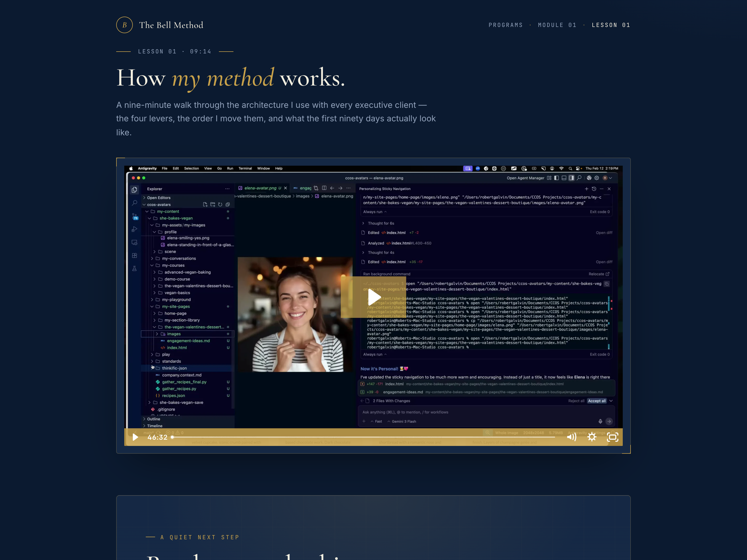Image resolution: width=747 pixels, height=560 pixels.
Task: Open the File menu in the menu bar
Action: (x=164, y=169)
